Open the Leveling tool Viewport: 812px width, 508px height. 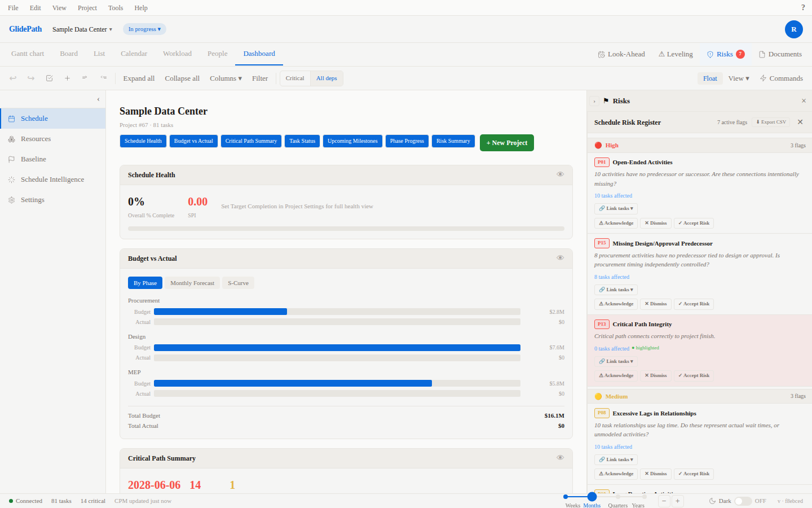(676, 54)
